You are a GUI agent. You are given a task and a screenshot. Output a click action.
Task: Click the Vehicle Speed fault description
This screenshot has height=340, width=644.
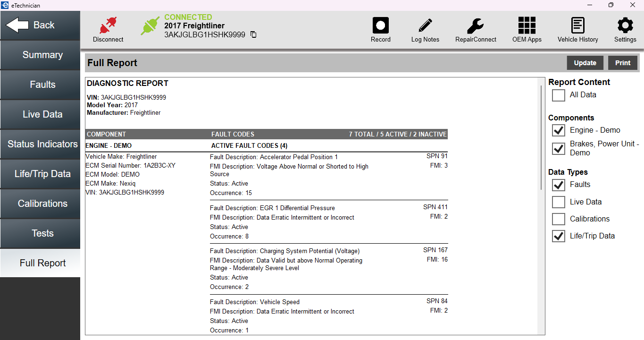coord(255,302)
